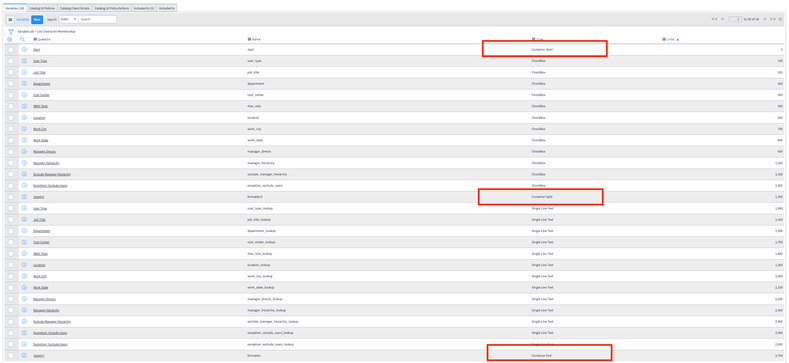Check the box for the formatter2 row

11,197
